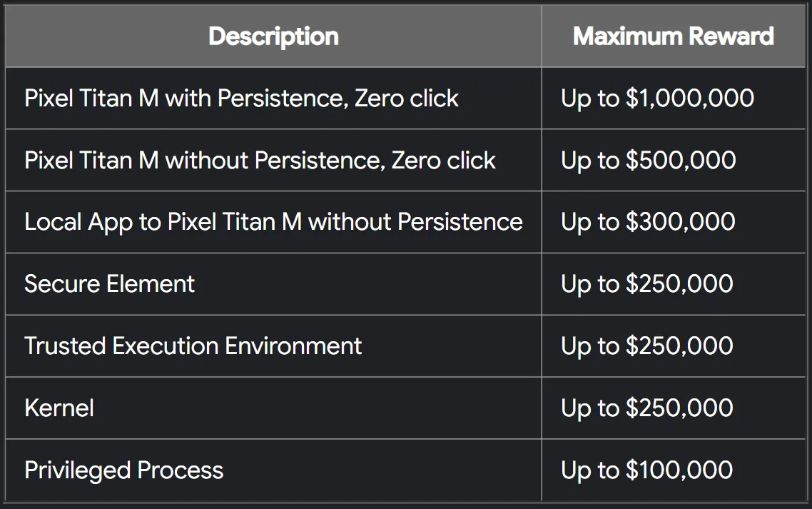Select the Kernel description cell
This screenshot has height=509, width=812.
tap(59, 408)
